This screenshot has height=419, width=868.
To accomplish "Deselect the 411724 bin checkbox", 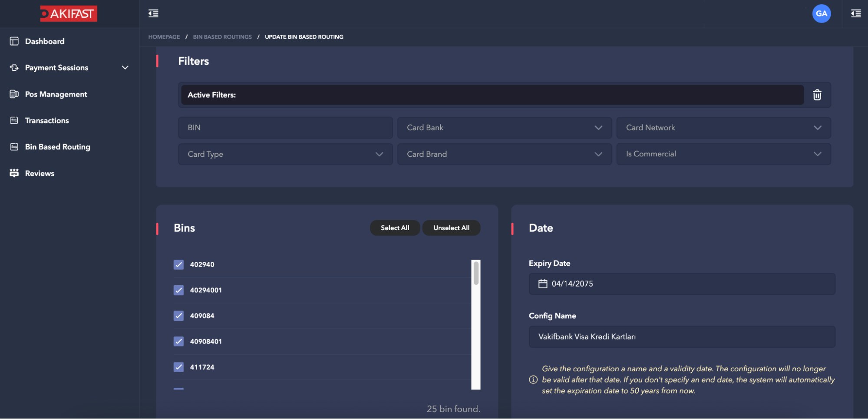I will [178, 367].
